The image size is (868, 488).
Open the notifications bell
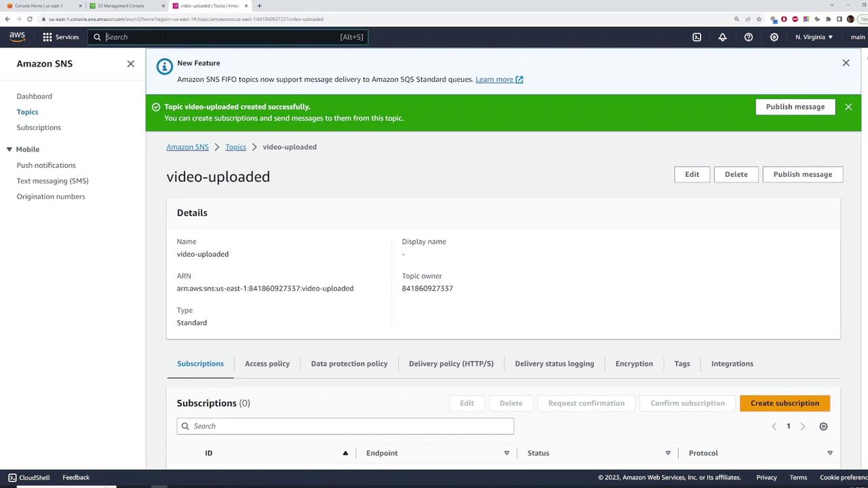click(722, 37)
